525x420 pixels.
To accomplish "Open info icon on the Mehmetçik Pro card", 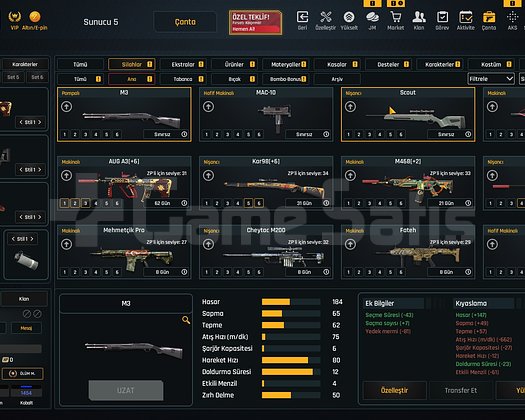I will 184,272.
